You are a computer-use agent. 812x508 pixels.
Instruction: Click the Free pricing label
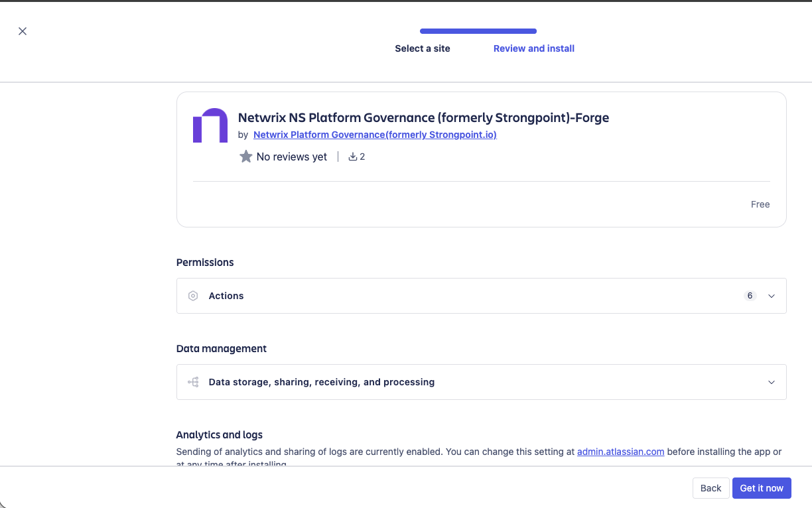(760, 204)
